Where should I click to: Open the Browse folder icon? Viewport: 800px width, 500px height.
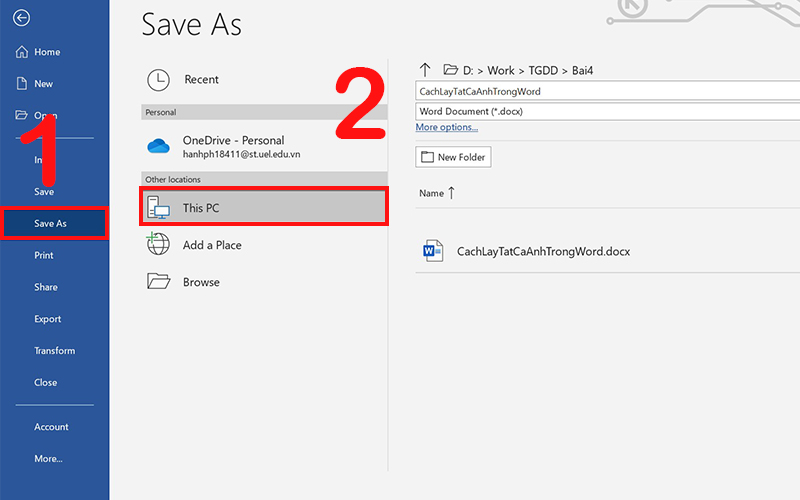tap(158, 281)
